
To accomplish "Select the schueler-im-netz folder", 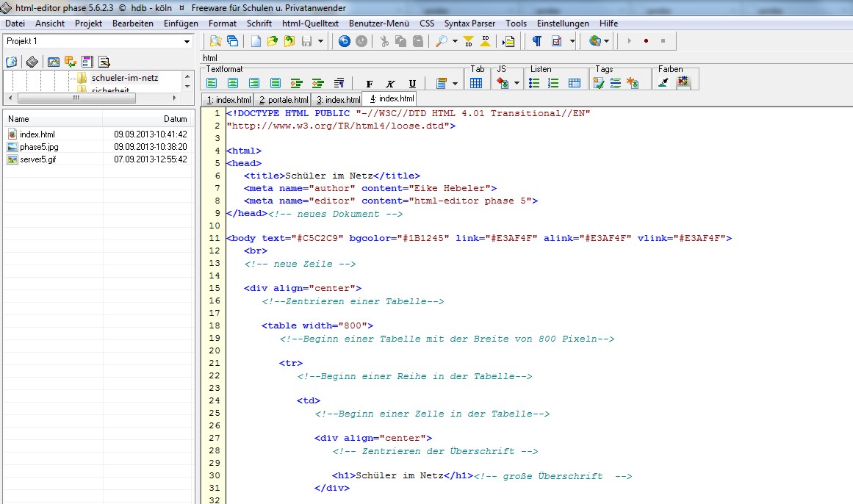I will (124, 78).
